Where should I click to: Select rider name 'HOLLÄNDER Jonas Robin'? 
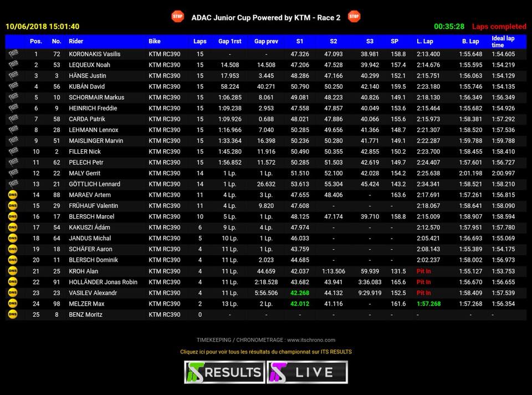tap(103, 282)
